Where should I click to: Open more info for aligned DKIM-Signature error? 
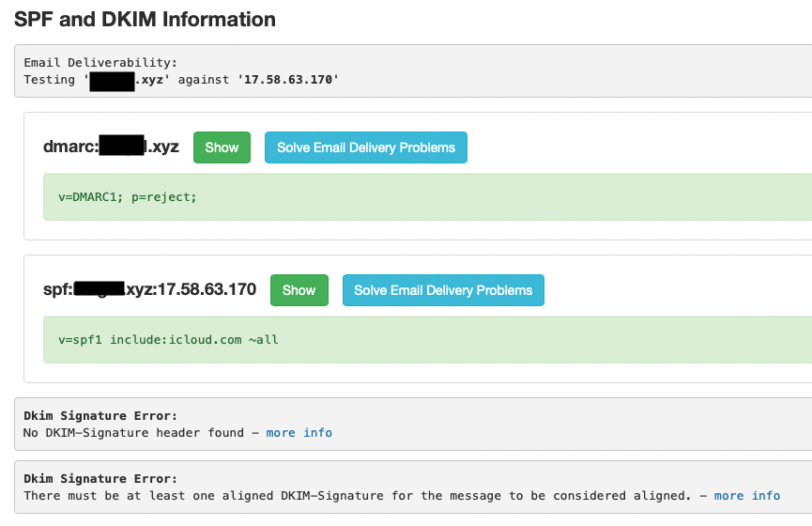coord(746,495)
